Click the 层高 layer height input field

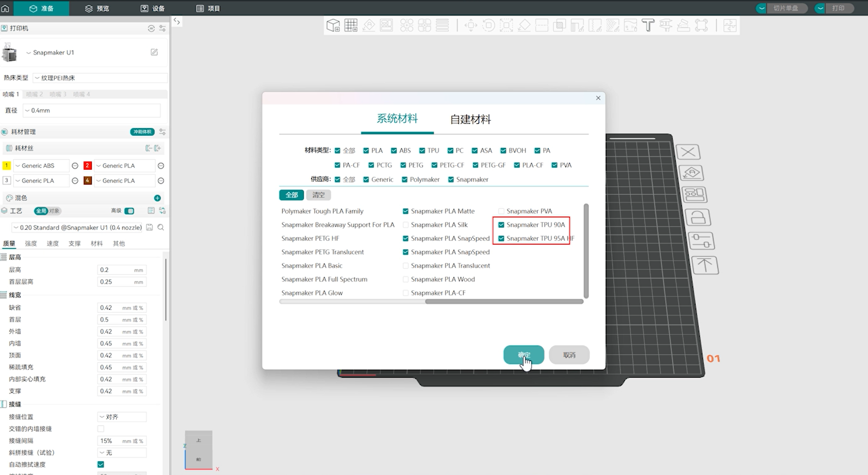click(x=121, y=270)
